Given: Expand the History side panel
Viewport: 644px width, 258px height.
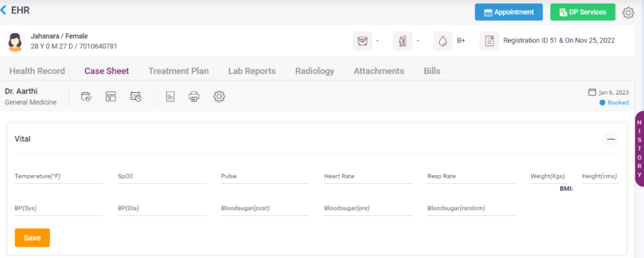Looking at the screenshot, I should (x=639, y=149).
